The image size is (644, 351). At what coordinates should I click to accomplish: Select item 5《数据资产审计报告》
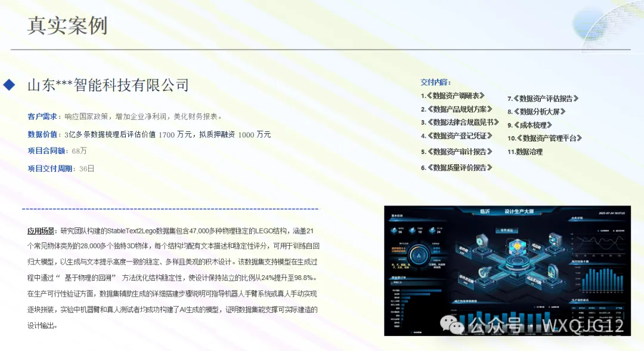(456, 152)
